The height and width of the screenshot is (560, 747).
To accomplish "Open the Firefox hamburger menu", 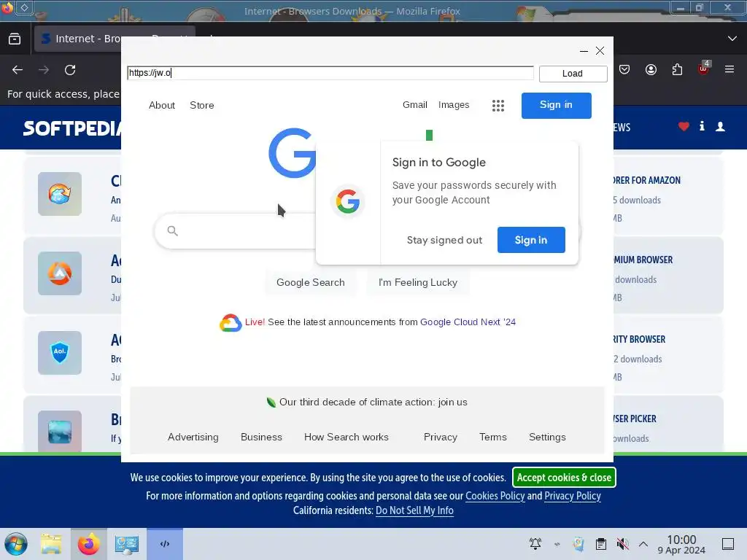I will (x=729, y=69).
